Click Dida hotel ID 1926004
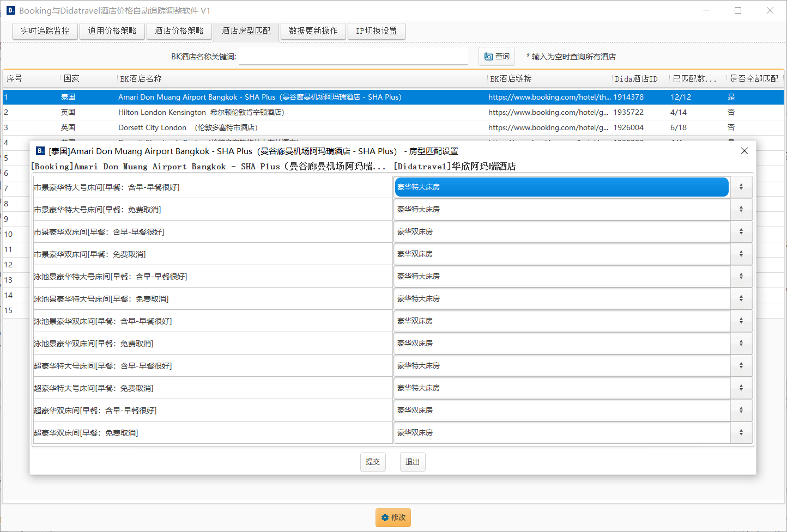Screen dimensions: 787x532 click(x=628, y=127)
